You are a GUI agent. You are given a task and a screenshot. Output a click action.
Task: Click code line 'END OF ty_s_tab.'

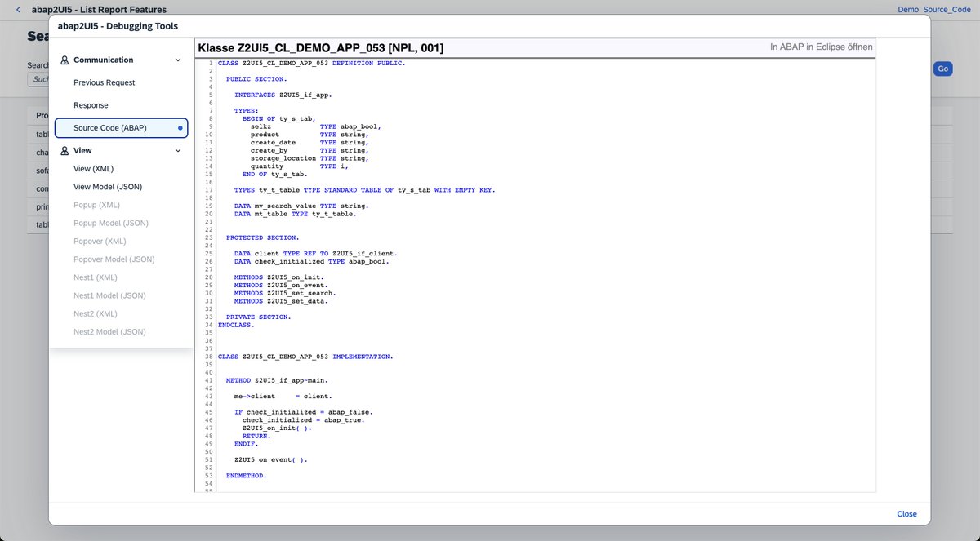(275, 174)
